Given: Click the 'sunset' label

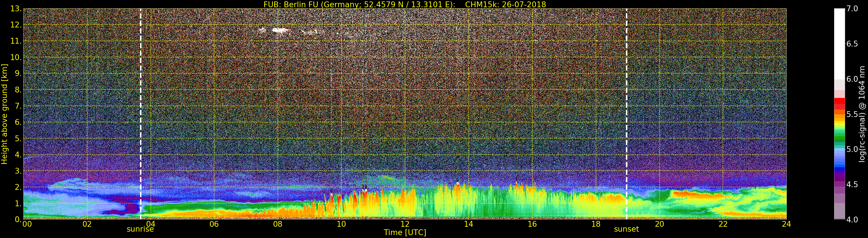Looking at the screenshot, I should pos(626,229).
